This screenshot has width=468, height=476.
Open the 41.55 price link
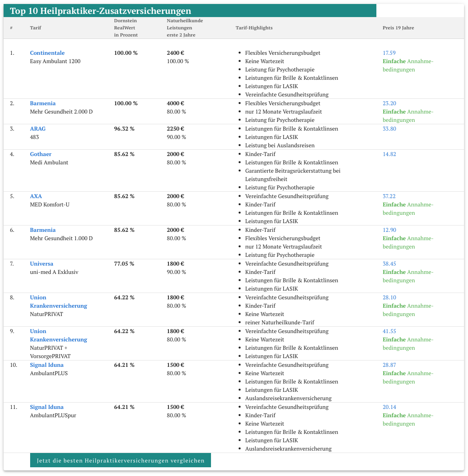pyautogui.click(x=389, y=331)
